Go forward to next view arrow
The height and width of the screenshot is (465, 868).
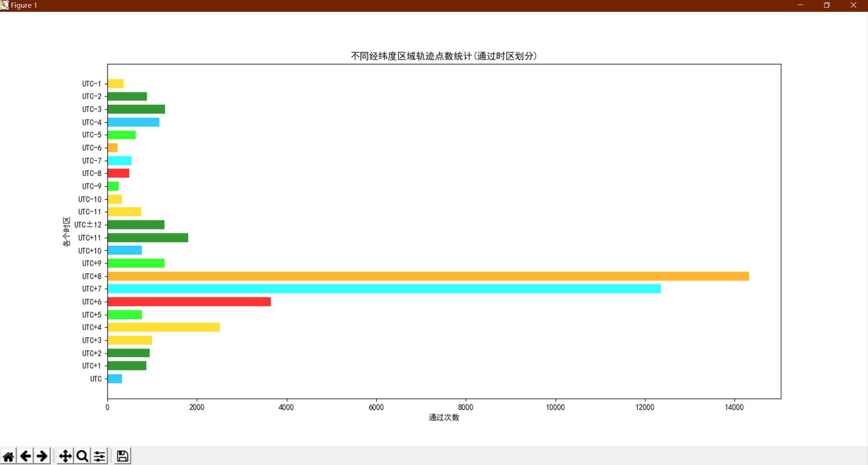[x=43, y=456]
